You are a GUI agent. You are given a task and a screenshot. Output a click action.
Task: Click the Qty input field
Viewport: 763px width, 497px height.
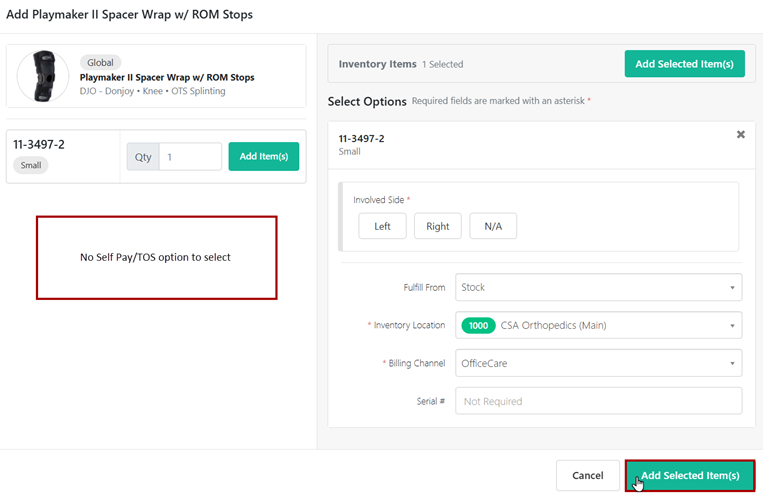190,157
